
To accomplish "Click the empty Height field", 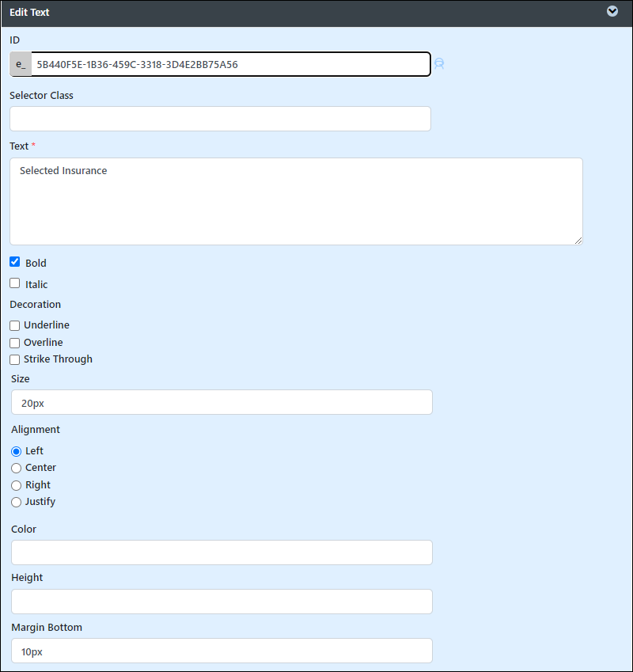I will pyautogui.click(x=222, y=602).
